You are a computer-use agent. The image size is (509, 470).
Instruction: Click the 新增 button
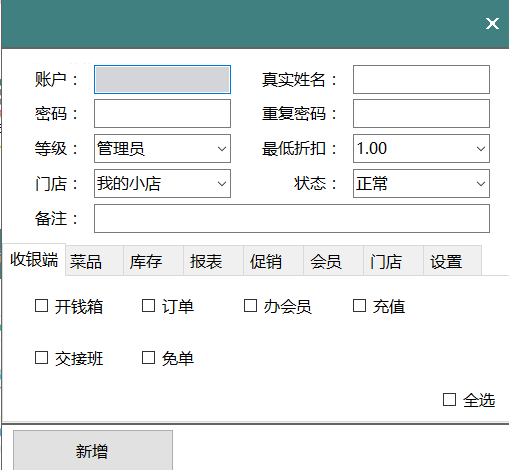pyautogui.click(x=93, y=450)
